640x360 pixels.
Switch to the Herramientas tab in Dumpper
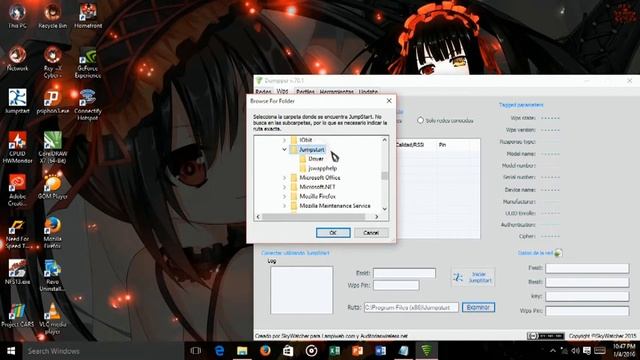(x=337, y=91)
